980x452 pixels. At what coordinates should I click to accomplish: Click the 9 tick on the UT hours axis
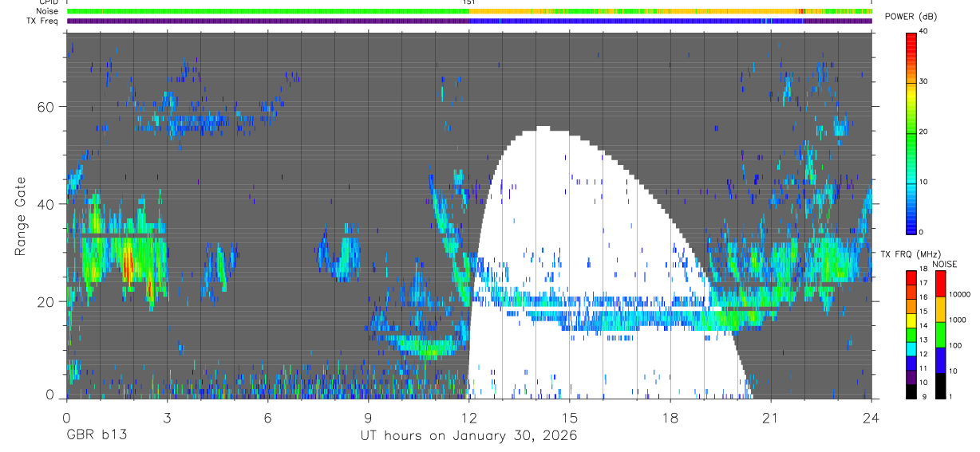tap(368, 417)
